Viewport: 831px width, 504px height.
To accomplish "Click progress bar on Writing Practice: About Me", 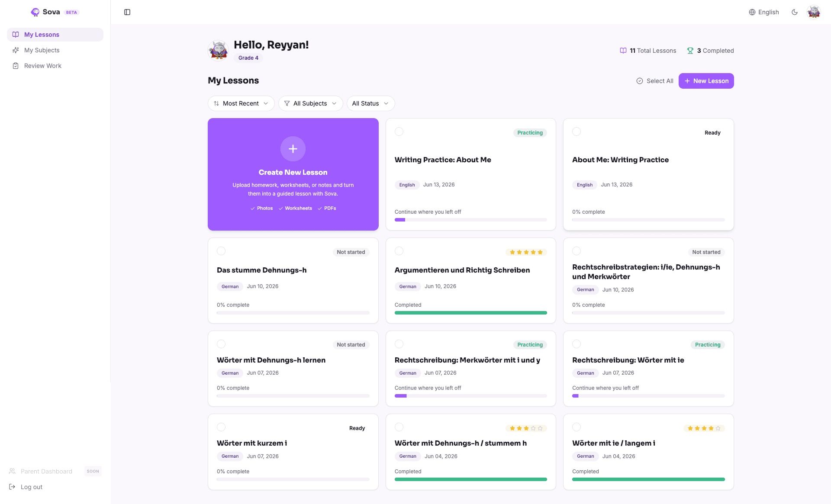I will tap(470, 220).
